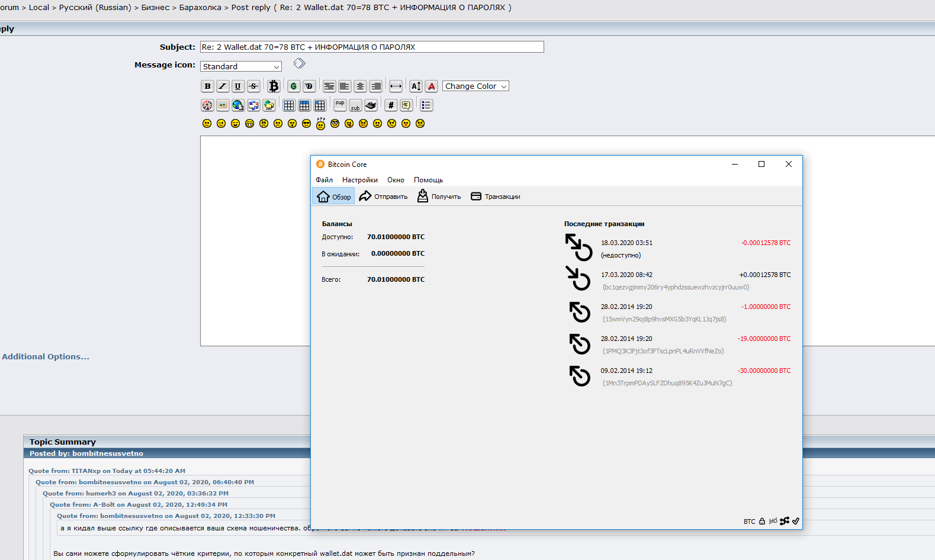Image resolution: width=935 pixels, height=560 pixels.
Task: Center text in forum editor
Action: coord(360,86)
